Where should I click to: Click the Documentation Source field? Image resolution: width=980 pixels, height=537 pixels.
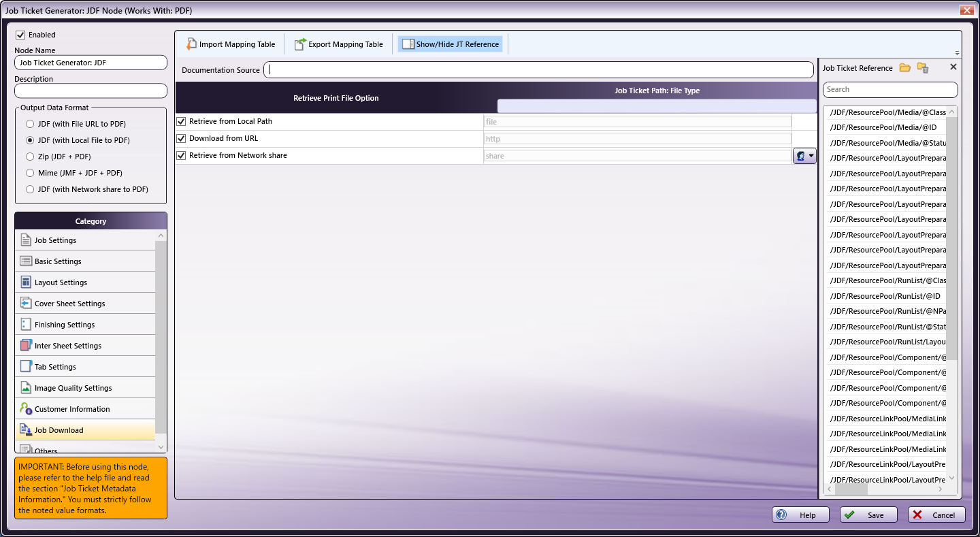pyautogui.click(x=538, y=69)
